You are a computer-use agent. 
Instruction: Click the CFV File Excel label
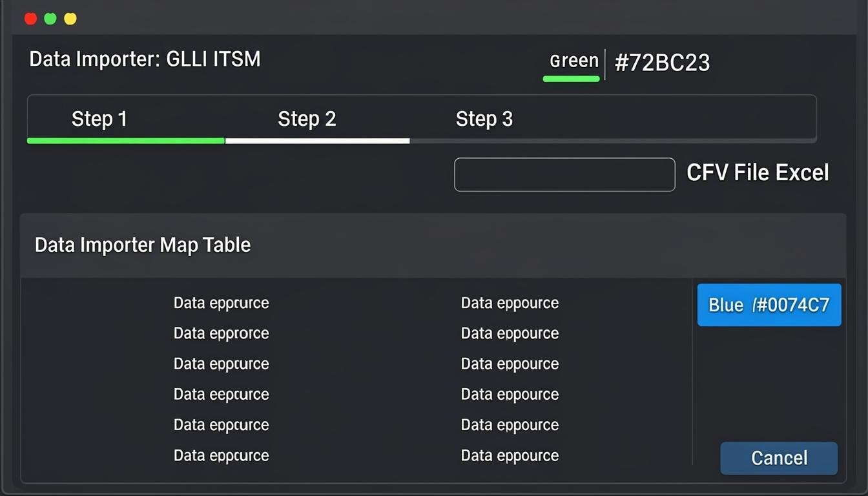pyautogui.click(x=758, y=172)
